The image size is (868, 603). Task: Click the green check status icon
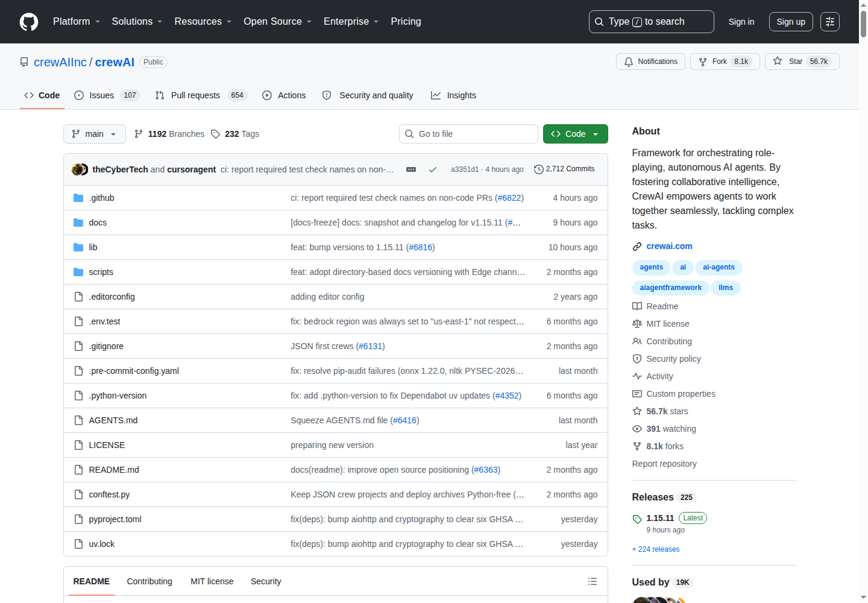[433, 169]
